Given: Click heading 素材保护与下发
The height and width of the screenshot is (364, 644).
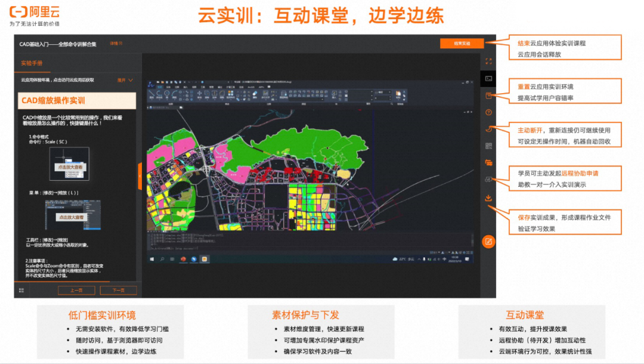Looking at the screenshot, I should click(305, 315).
